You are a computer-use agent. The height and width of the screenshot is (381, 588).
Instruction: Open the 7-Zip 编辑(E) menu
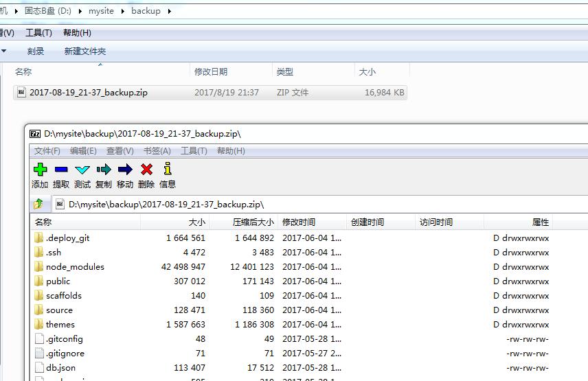[83, 151]
